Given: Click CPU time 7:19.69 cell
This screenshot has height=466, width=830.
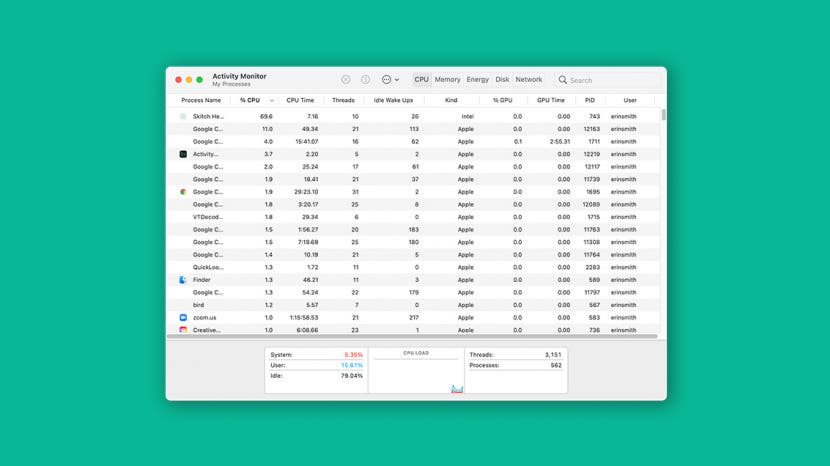Looking at the screenshot, I should point(308,242).
